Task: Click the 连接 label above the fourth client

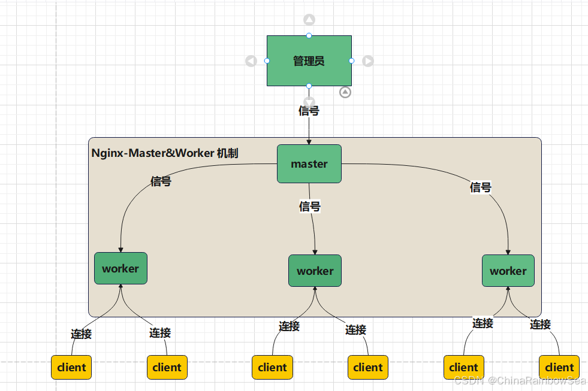Action: click(355, 329)
